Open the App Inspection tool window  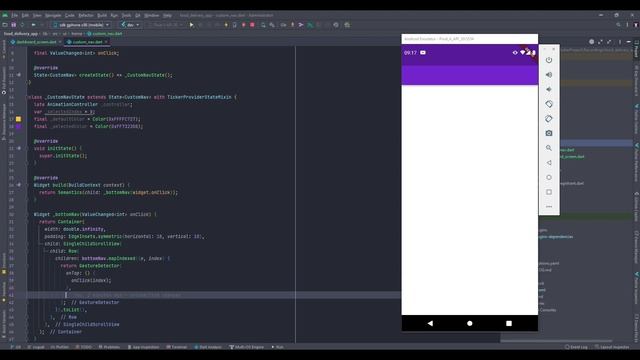tap(143, 347)
